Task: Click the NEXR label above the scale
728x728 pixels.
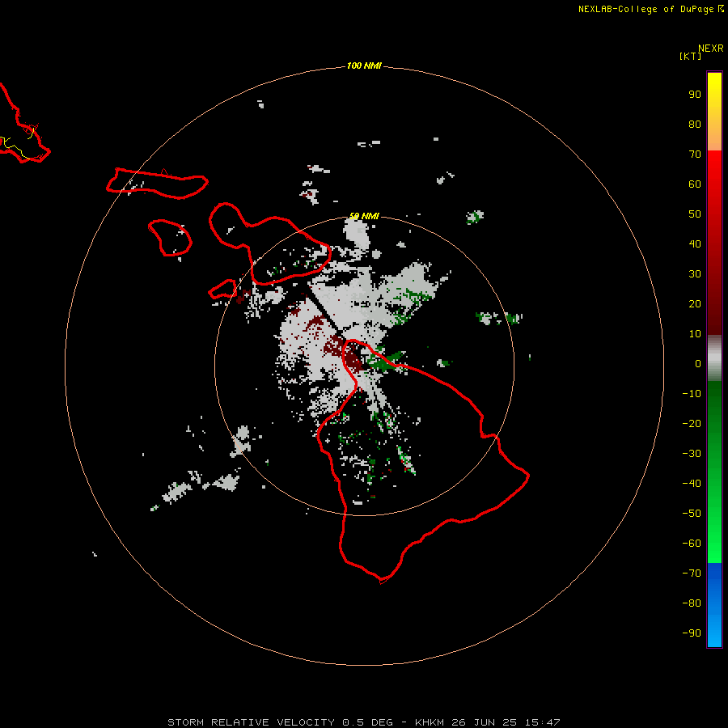Action: click(711, 49)
